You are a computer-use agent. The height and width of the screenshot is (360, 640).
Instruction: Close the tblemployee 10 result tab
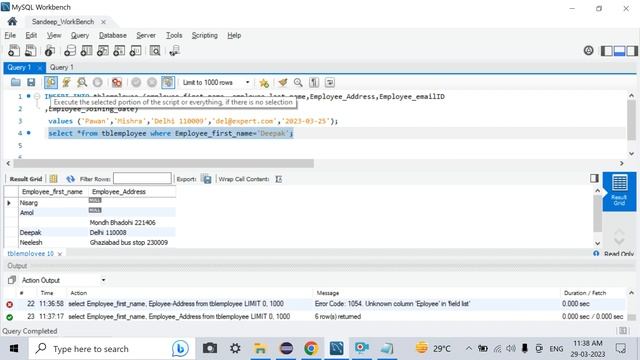[60, 254]
